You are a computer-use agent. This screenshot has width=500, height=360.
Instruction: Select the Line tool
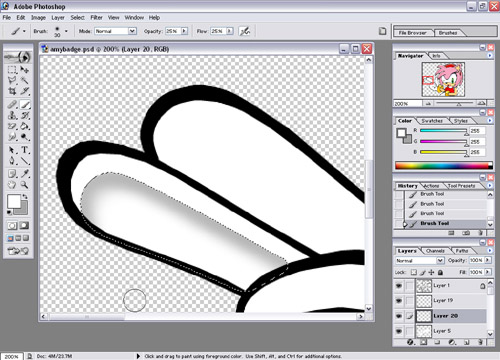(24, 161)
